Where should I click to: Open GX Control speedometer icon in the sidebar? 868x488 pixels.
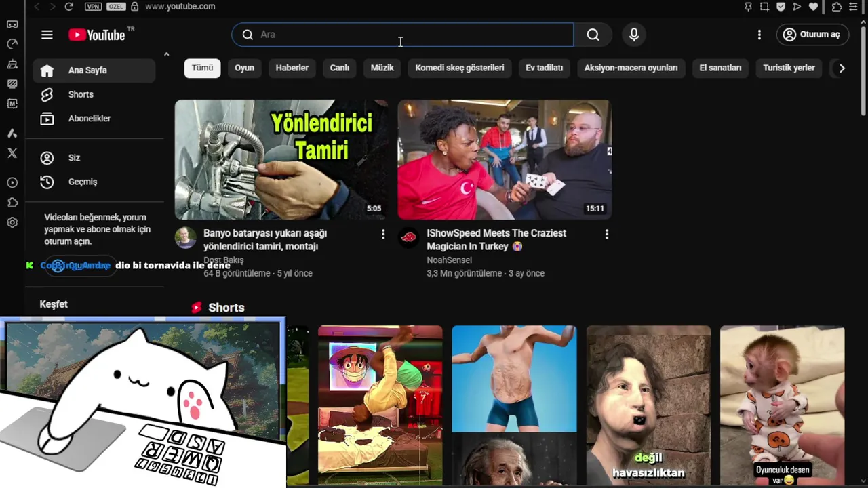click(x=12, y=44)
